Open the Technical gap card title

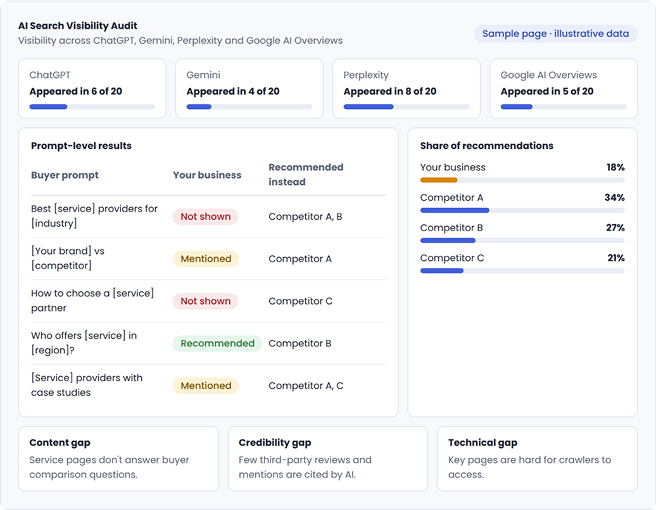(483, 443)
